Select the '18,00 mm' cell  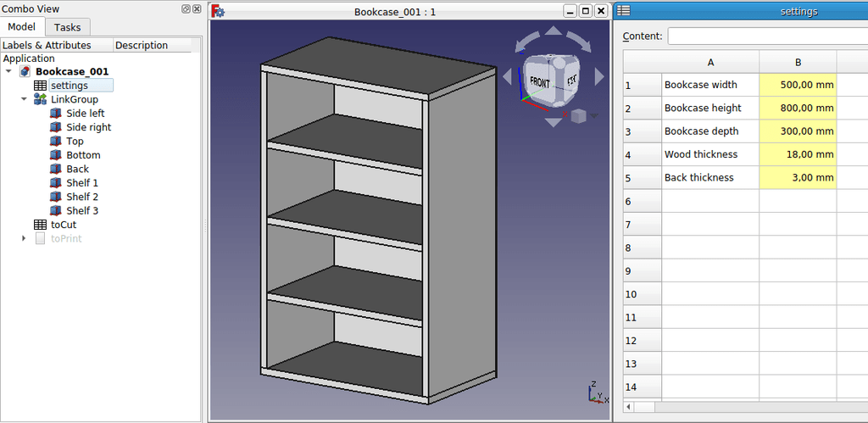coord(798,154)
